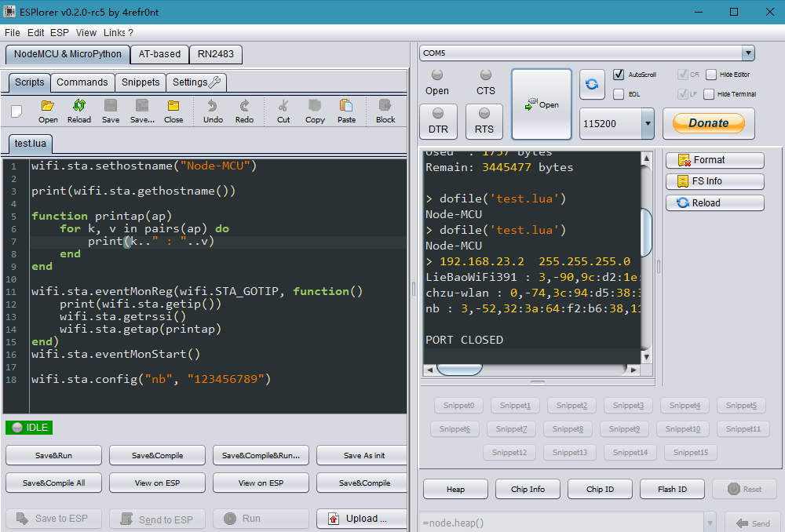Image resolution: width=785 pixels, height=532 pixels.
Task: Switch to the RN2483 tab
Action: [x=216, y=54]
